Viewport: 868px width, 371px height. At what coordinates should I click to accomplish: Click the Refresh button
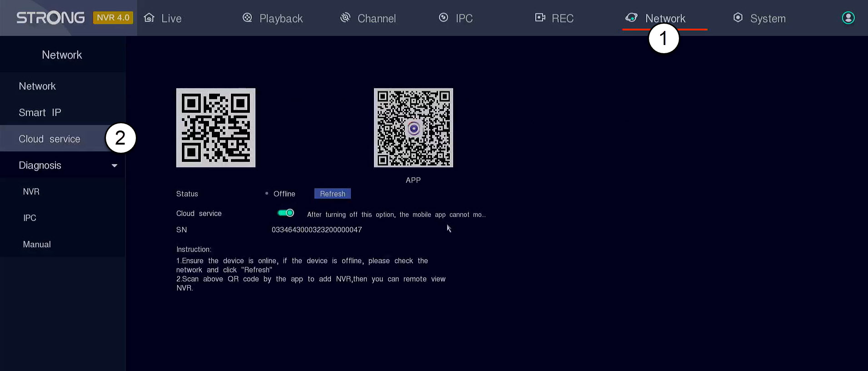click(x=333, y=194)
